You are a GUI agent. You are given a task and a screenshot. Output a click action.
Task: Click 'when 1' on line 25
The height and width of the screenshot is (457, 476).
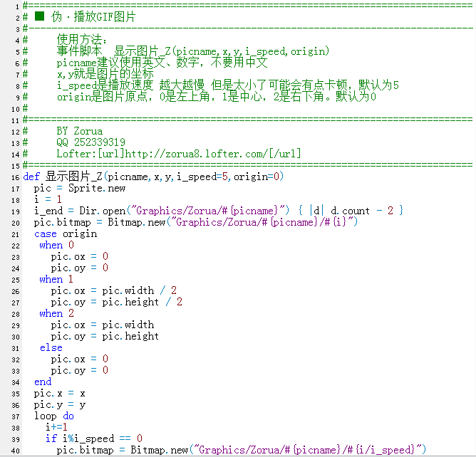click(x=56, y=279)
